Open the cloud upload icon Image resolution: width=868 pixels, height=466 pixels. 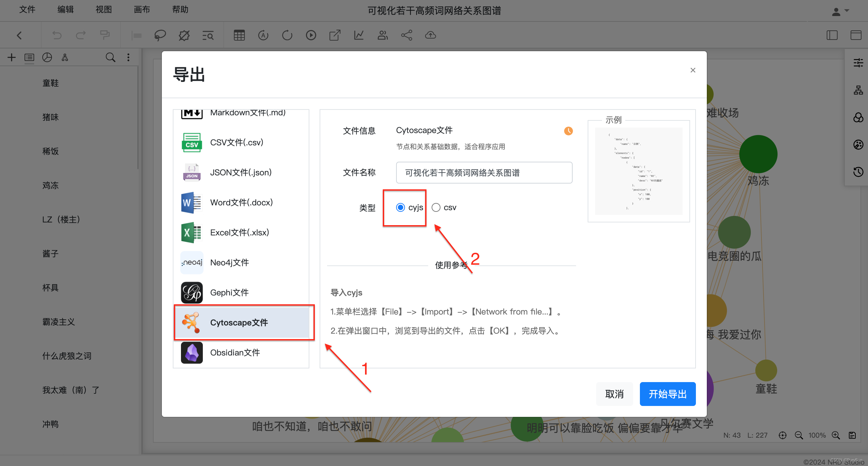pos(430,35)
